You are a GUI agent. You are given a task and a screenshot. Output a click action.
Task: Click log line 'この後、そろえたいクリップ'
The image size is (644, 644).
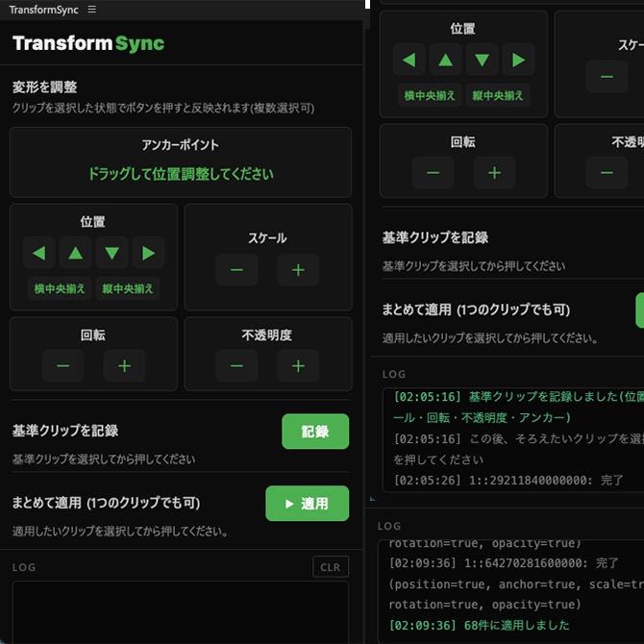[519, 449]
